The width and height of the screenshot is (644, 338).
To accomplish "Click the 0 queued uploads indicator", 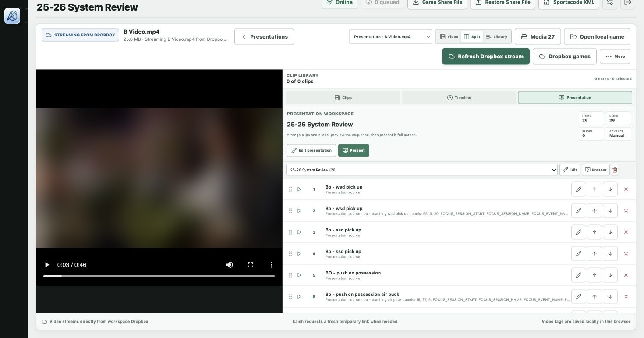I will pos(382,3).
